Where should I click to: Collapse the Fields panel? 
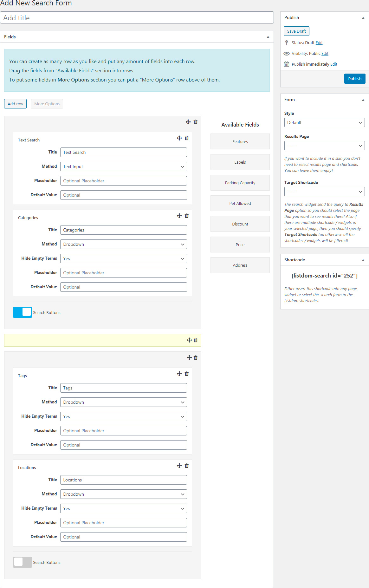click(x=268, y=37)
